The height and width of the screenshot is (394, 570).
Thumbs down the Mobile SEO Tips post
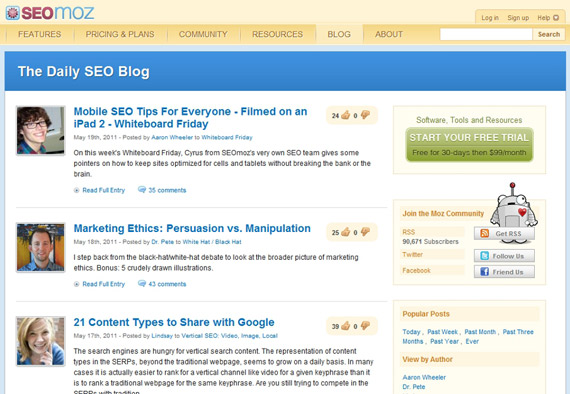point(365,115)
